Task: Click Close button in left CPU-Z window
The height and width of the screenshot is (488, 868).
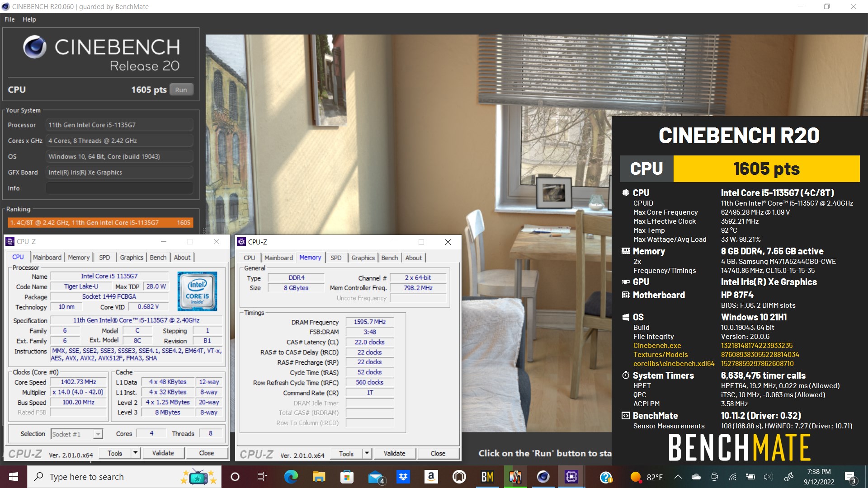Action: (x=207, y=453)
